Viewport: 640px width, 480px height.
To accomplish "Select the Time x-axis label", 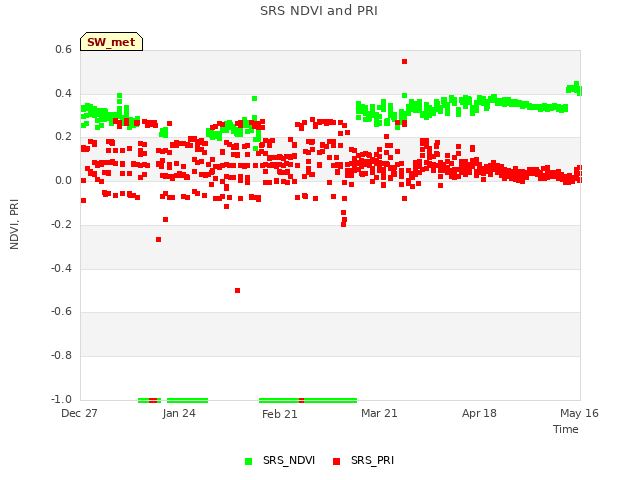I will [566, 429].
